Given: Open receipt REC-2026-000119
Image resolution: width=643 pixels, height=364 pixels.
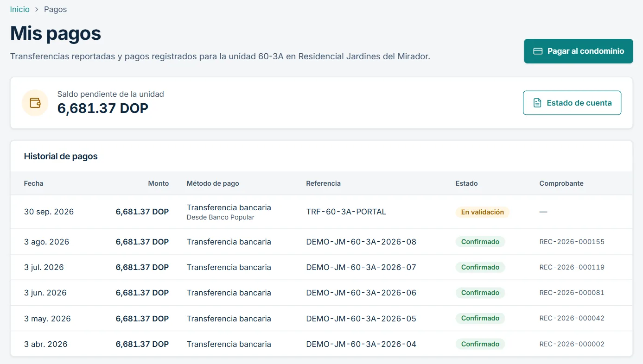Looking at the screenshot, I should [572, 267].
